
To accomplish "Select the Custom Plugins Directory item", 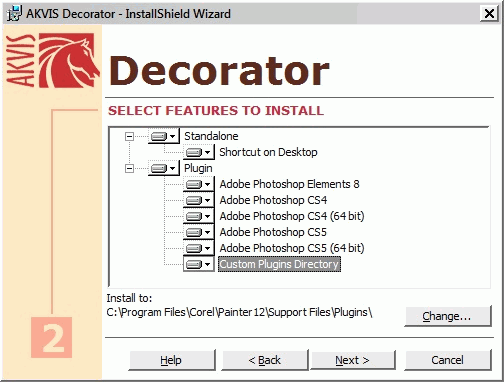I will (279, 264).
